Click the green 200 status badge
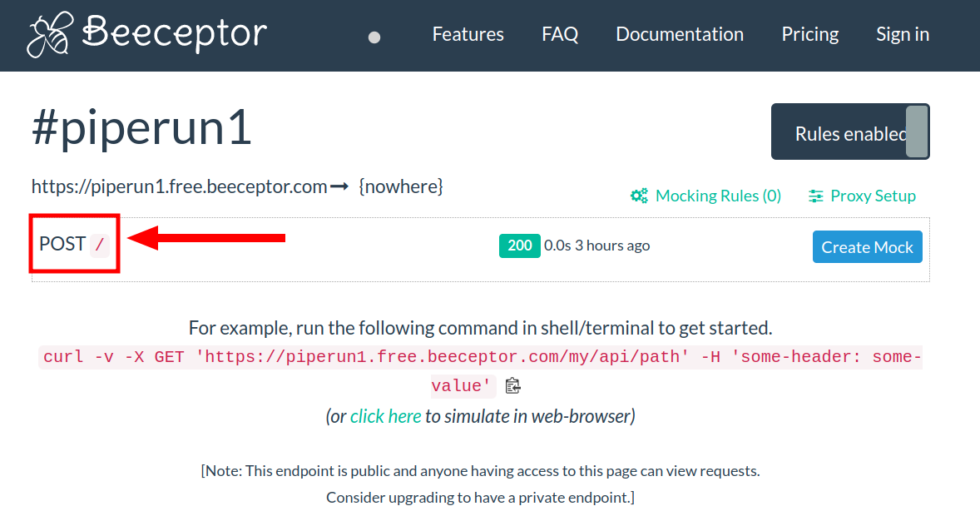The width and height of the screenshot is (980, 516). [519, 246]
